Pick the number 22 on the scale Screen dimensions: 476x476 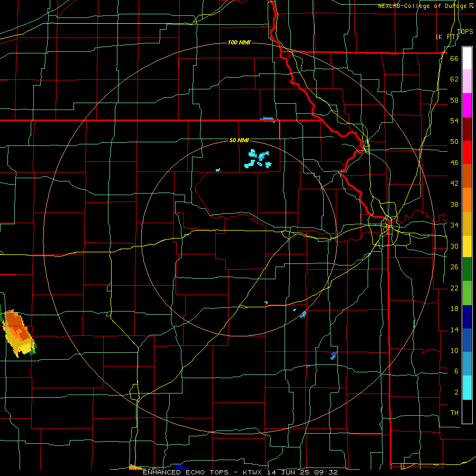[454, 288]
